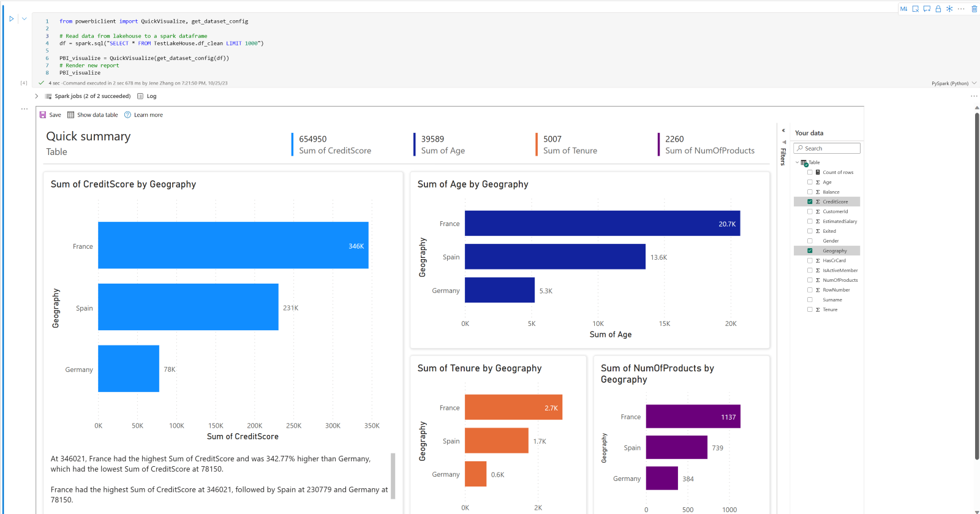
Task: Add a comment to the cell
Action: click(x=927, y=9)
